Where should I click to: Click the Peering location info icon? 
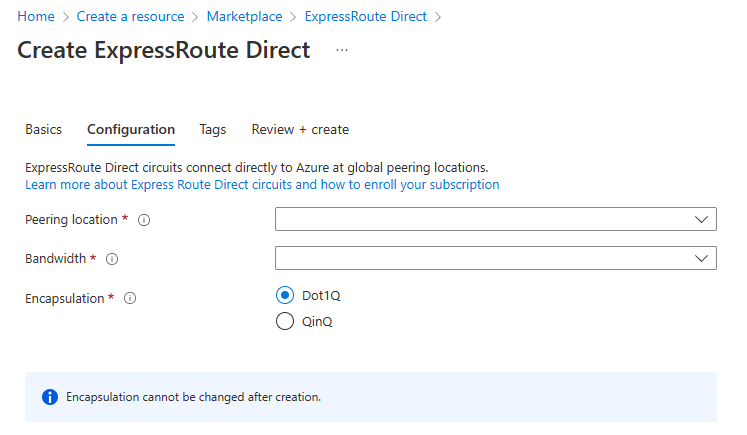pos(144,220)
